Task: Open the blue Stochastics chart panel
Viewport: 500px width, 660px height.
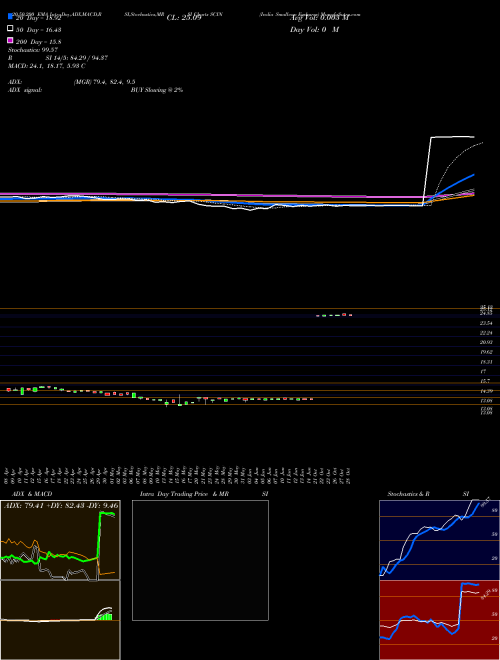Action: coord(439,540)
